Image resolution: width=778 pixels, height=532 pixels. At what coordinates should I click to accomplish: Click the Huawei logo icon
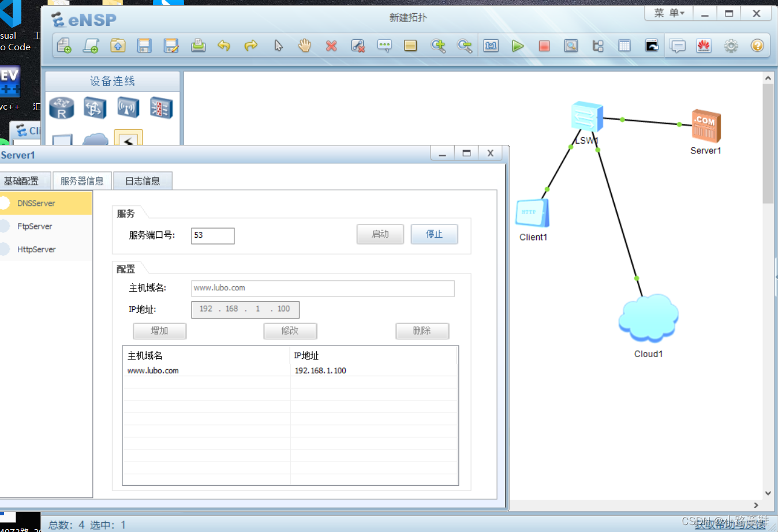pyautogui.click(x=704, y=46)
